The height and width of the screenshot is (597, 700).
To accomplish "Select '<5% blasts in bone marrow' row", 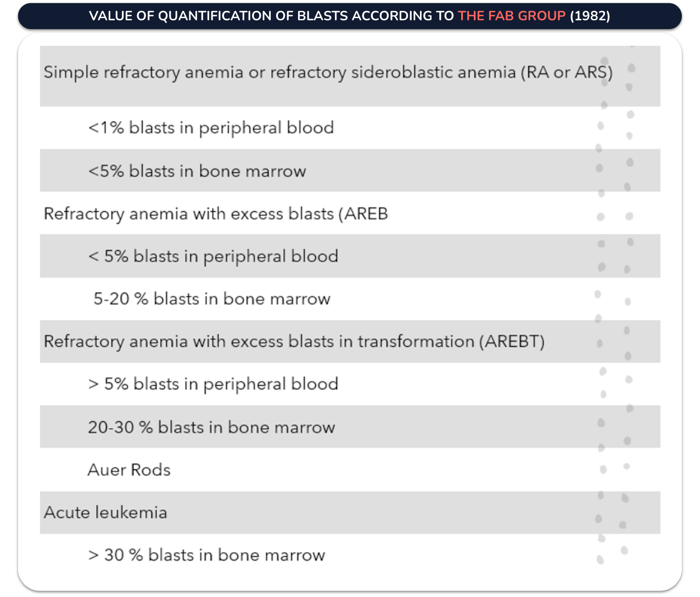I will 350,171.
